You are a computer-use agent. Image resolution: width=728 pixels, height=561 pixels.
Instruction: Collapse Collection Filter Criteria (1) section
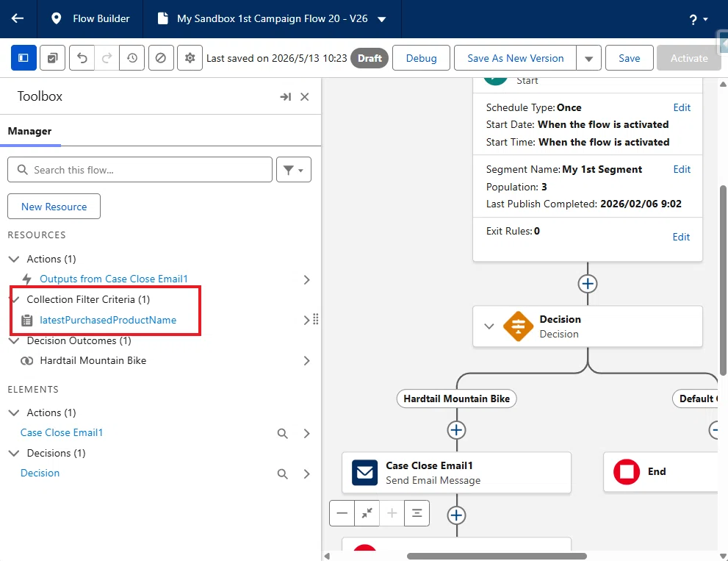click(14, 299)
